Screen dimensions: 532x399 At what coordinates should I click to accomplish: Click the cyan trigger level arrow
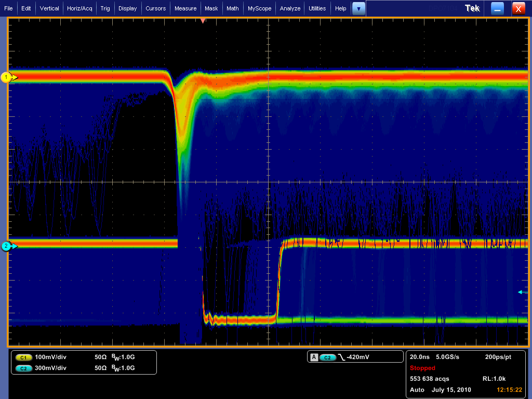pyautogui.click(x=522, y=292)
